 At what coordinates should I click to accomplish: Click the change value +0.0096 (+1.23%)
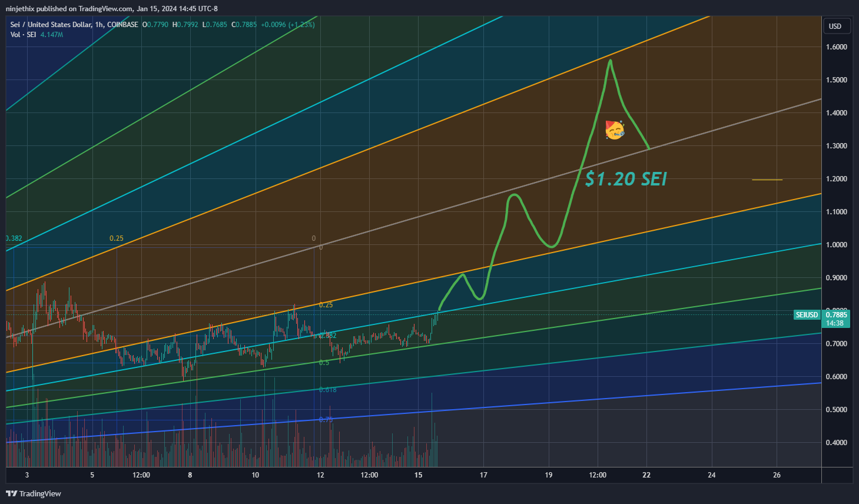(288, 25)
